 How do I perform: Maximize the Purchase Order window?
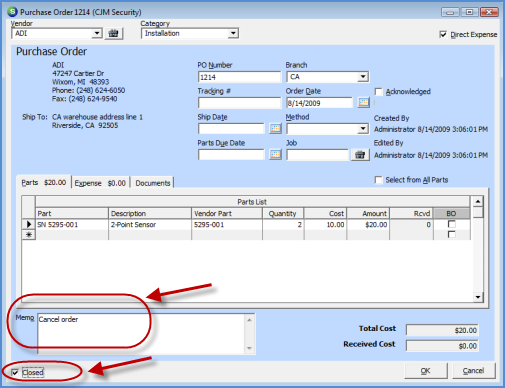point(469,12)
